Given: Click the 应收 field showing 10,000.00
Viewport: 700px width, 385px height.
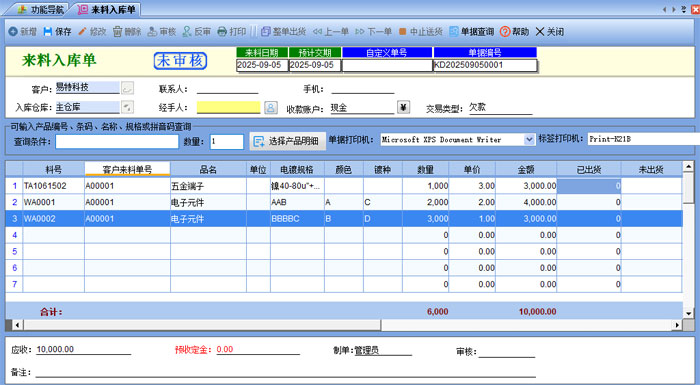Looking at the screenshot, I should [x=83, y=349].
